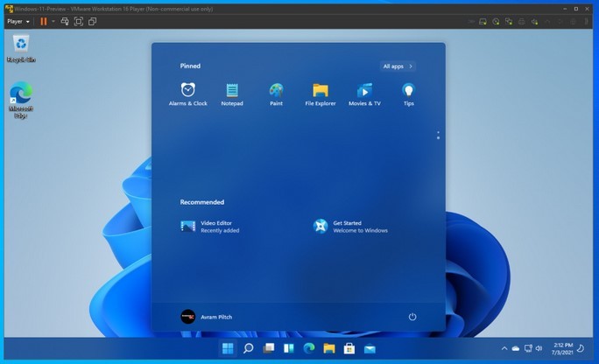The height and width of the screenshot is (364, 599).
Task: Launch Microsoft Edge from the taskbar
Action: (308, 348)
